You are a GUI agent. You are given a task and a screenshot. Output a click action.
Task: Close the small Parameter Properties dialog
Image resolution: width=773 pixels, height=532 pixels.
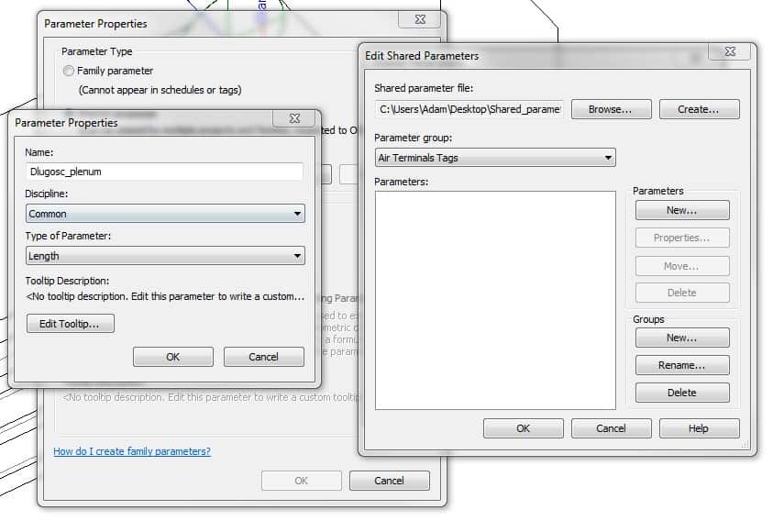click(x=295, y=119)
